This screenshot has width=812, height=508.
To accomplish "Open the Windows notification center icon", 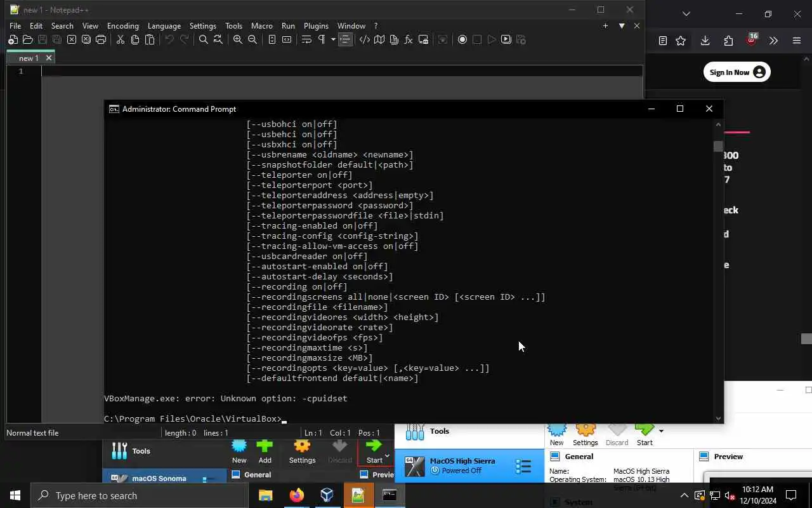I will 791,495.
